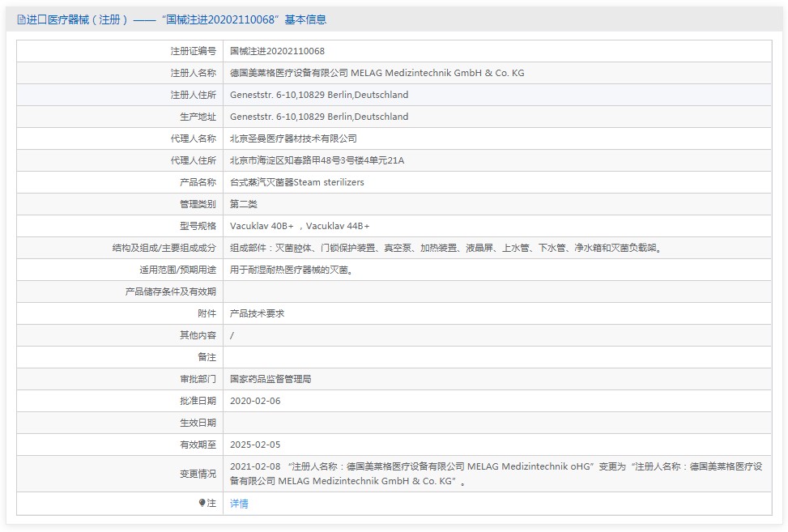
Task: Click the 生产地址 label
Action: [x=198, y=117]
